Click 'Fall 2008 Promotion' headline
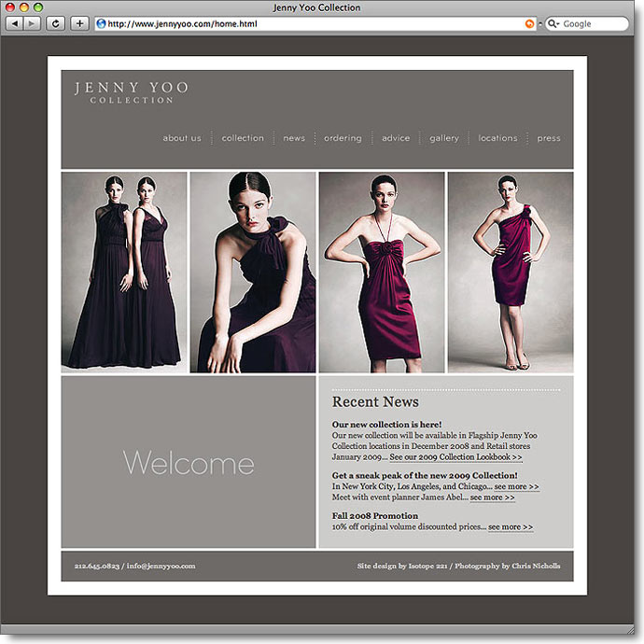This screenshot has width=644, height=644. (375, 516)
